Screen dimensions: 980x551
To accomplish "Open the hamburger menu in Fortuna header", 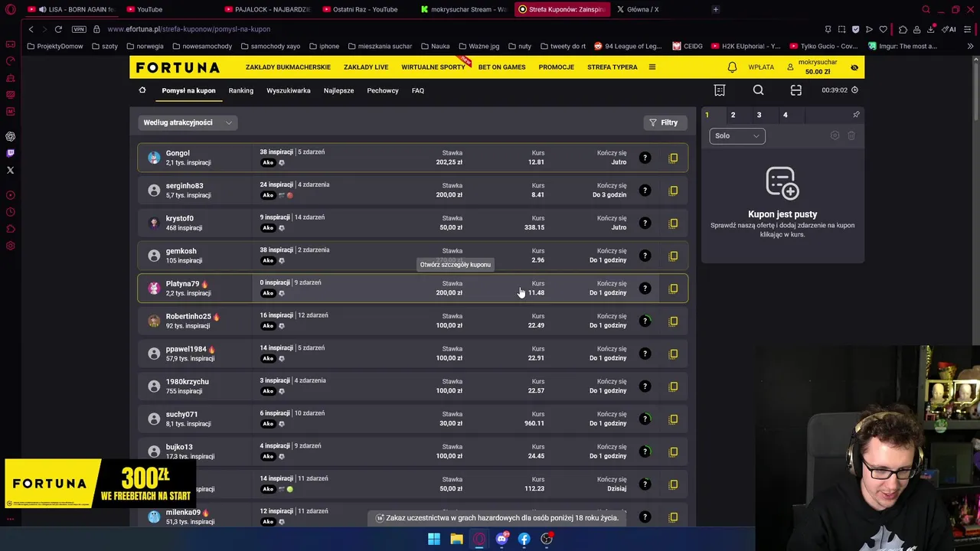I will tap(652, 67).
